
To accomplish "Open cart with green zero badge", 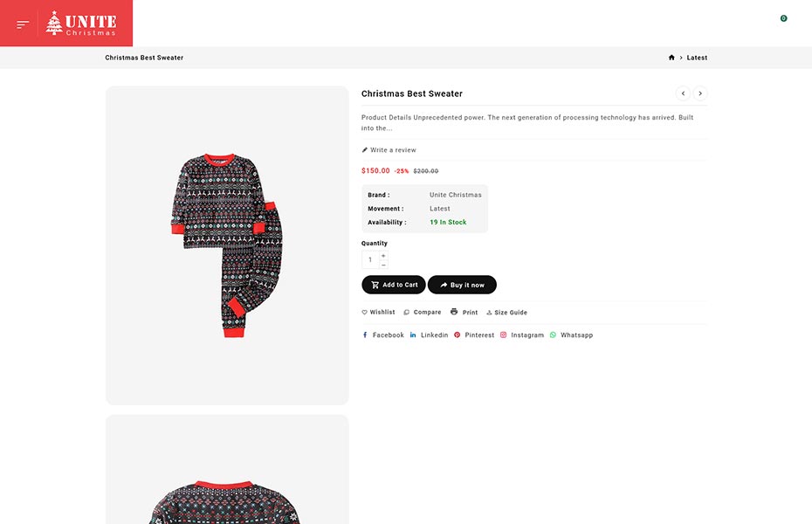I will [x=781, y=21].
